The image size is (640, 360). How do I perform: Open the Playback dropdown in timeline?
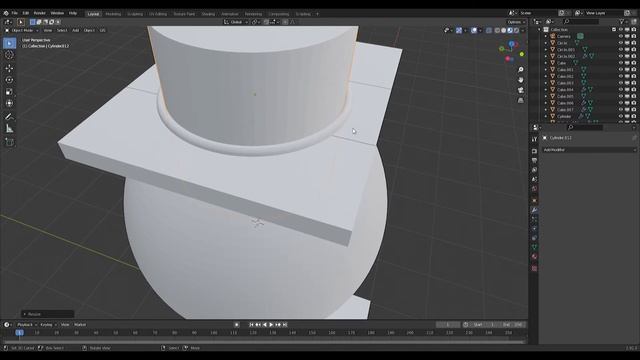pos(27,325)
